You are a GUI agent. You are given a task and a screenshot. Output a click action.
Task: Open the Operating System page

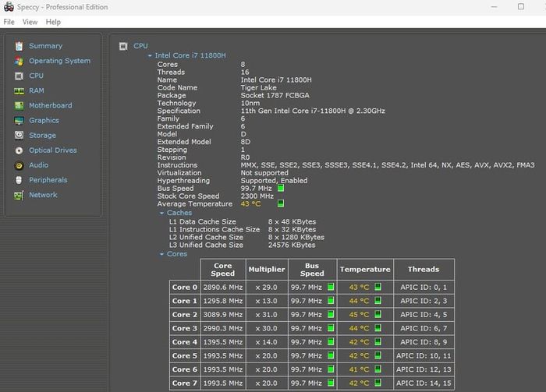(x=59, y=61)
